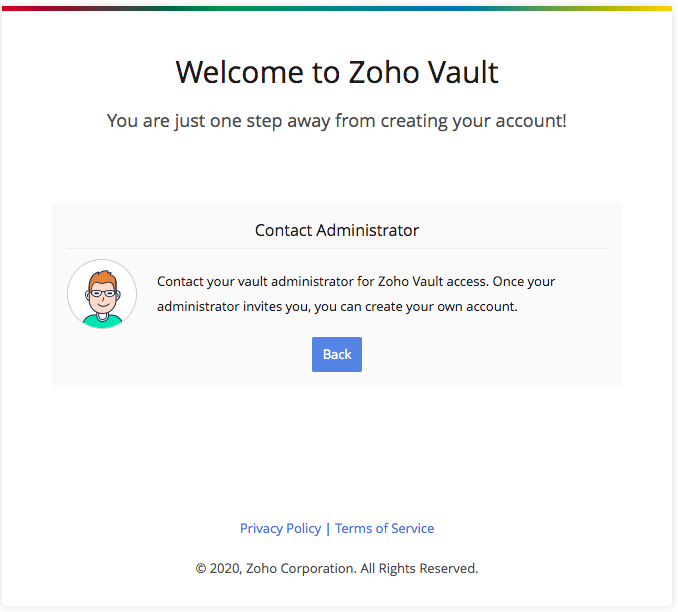
Task: Click the divider line under Contact Administrator
Action: pos(337,249)
